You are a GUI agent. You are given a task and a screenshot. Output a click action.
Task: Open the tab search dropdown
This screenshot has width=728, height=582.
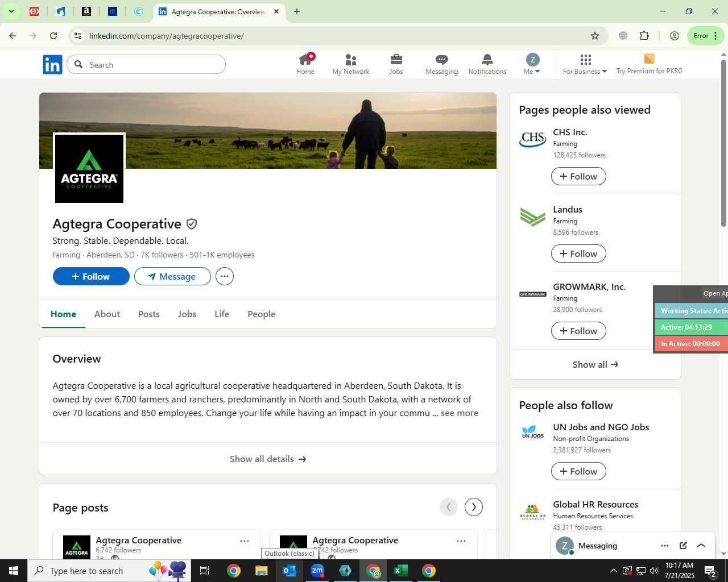[11, 11]
